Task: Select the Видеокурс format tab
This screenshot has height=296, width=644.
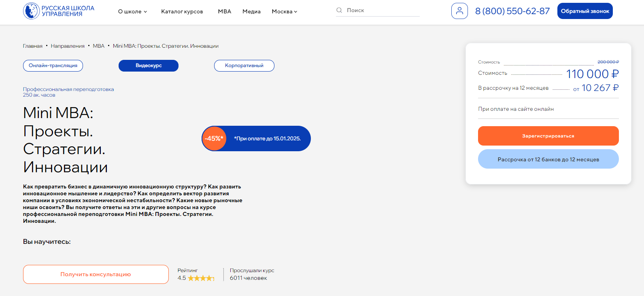Action: pos(149,66)
